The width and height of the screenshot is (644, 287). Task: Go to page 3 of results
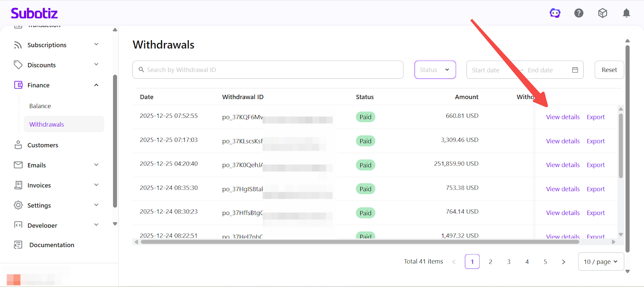click(509, 262)
